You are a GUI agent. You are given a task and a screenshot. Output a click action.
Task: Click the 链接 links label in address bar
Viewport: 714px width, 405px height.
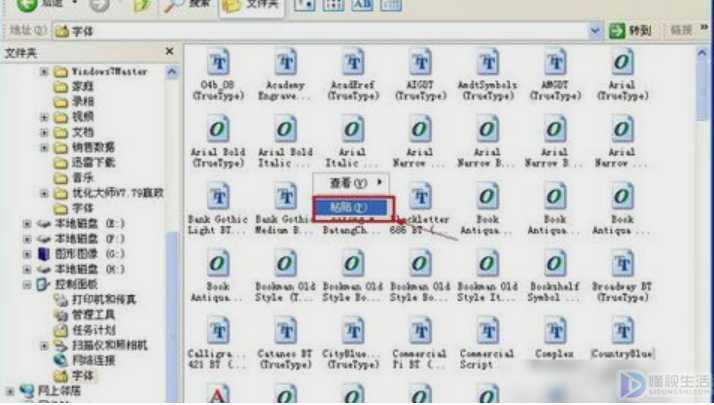click(x=682, y=31)
